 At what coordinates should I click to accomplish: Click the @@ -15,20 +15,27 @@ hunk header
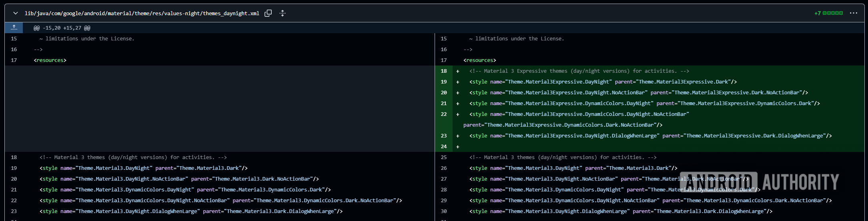62,28
